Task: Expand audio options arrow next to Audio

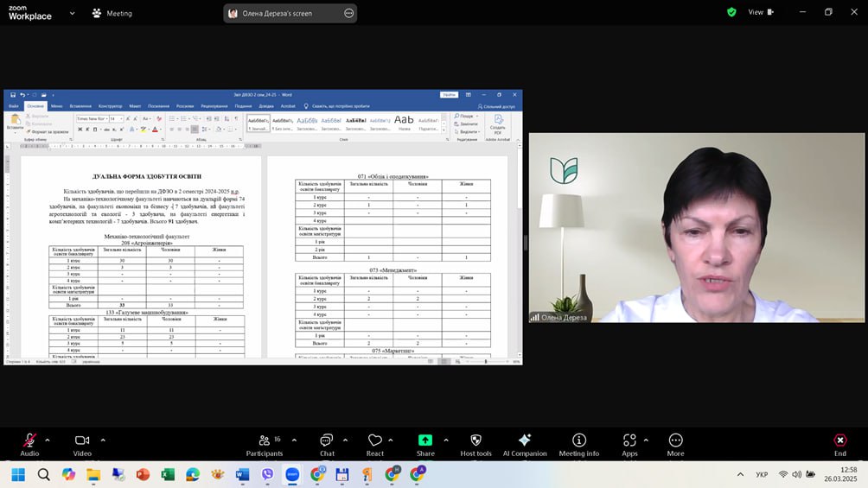Action: [47, 440]
